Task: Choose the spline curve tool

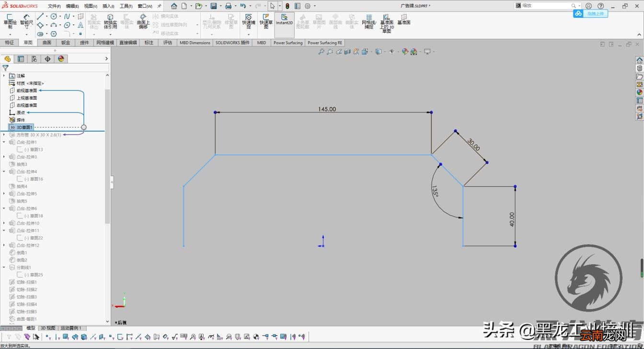Action: 67,16
